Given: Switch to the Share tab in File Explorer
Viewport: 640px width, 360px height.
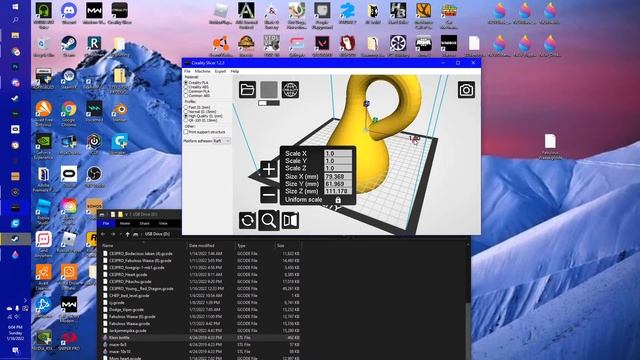Looking at the screenshot, I should [x=144, y=224].
